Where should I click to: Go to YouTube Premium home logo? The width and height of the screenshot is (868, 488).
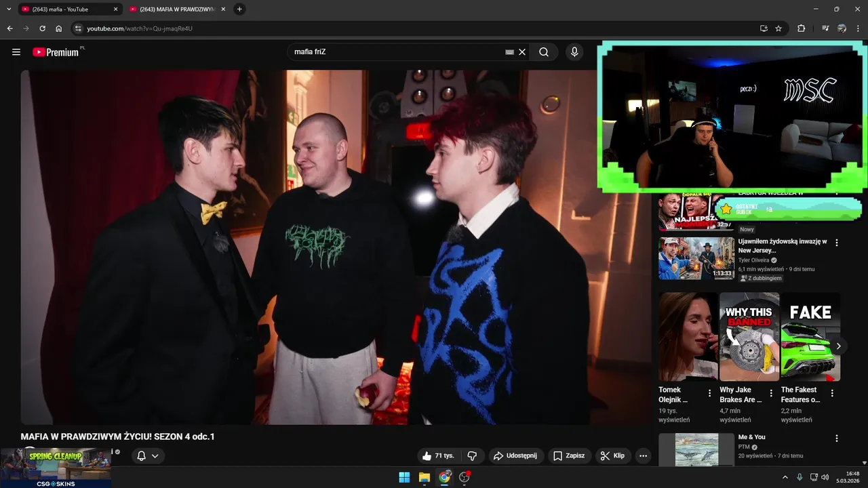click(57, 52)
